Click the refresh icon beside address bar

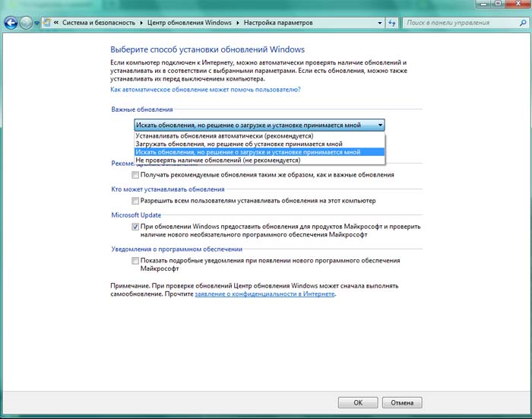(x=392, y=24)
